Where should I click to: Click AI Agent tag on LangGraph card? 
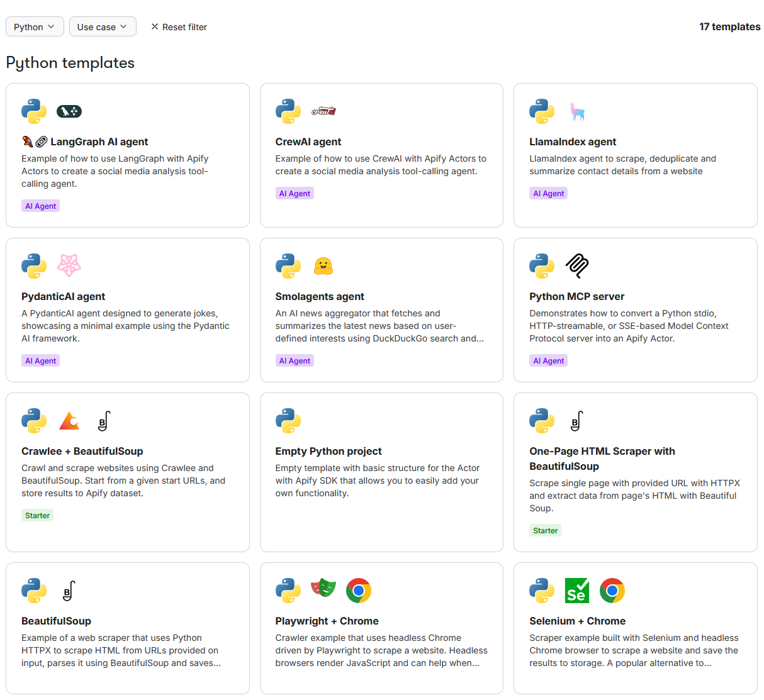41,206
